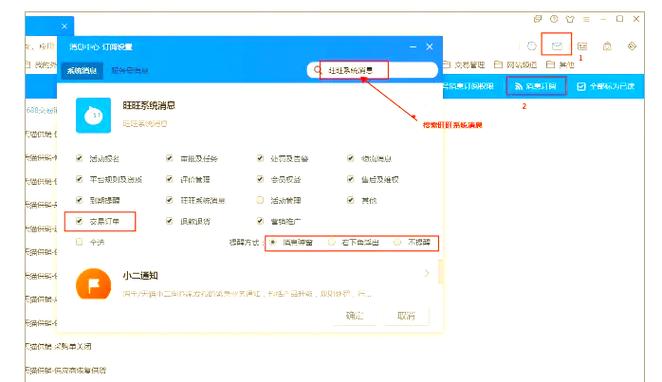Click the mark-all-as-read button with the check icon
The image size is (662, 382).
click(606, 87)
